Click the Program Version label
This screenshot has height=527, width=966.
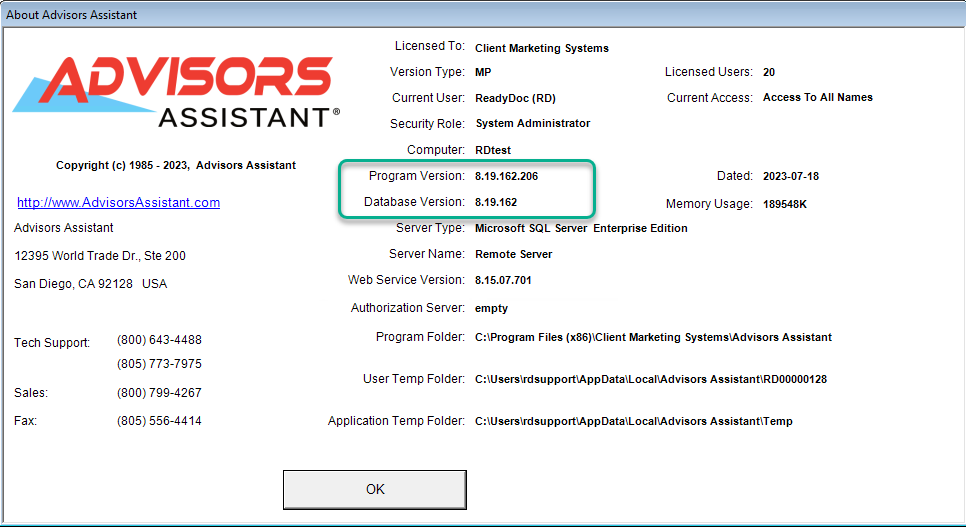click(416, 176)
